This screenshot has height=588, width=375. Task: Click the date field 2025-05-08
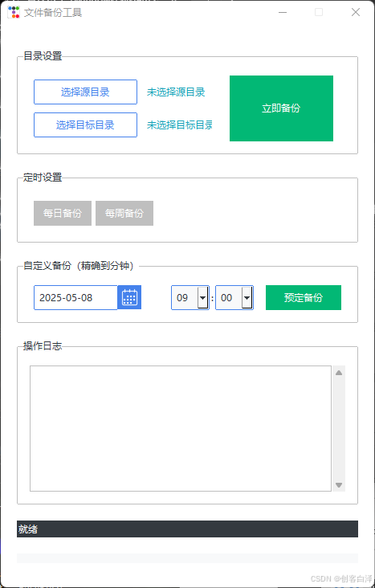[x=75, y=298]
